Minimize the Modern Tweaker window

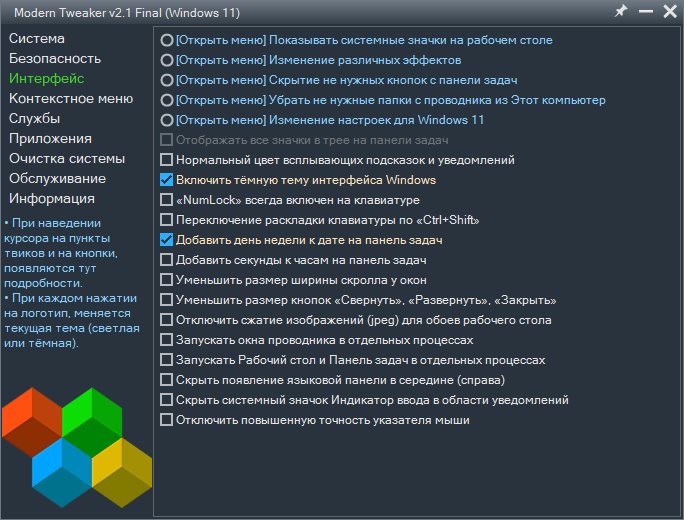(x=646, y=11)
